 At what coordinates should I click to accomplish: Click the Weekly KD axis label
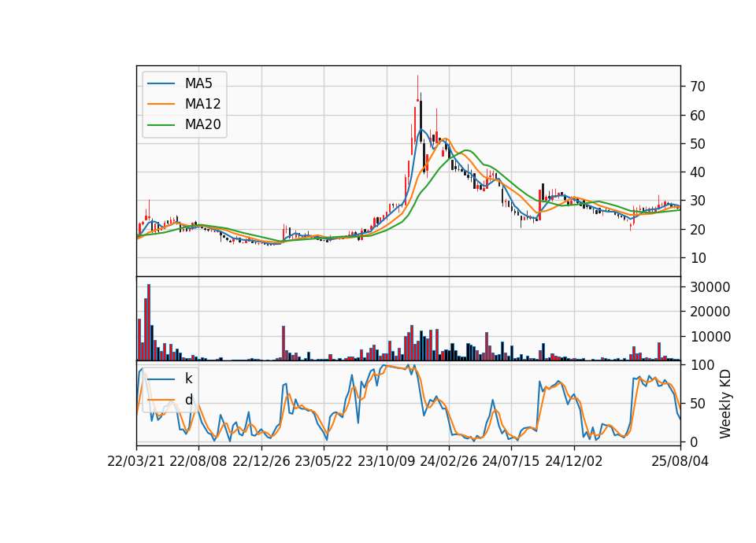pyautogui.click(x=724, y=404)
